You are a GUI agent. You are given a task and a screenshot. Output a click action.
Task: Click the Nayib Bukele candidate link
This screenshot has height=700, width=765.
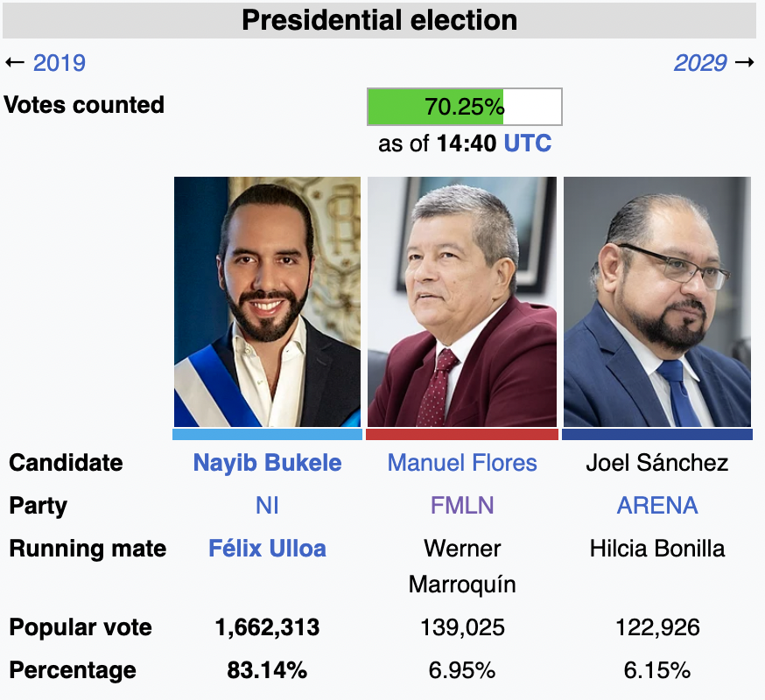point(267,463)
